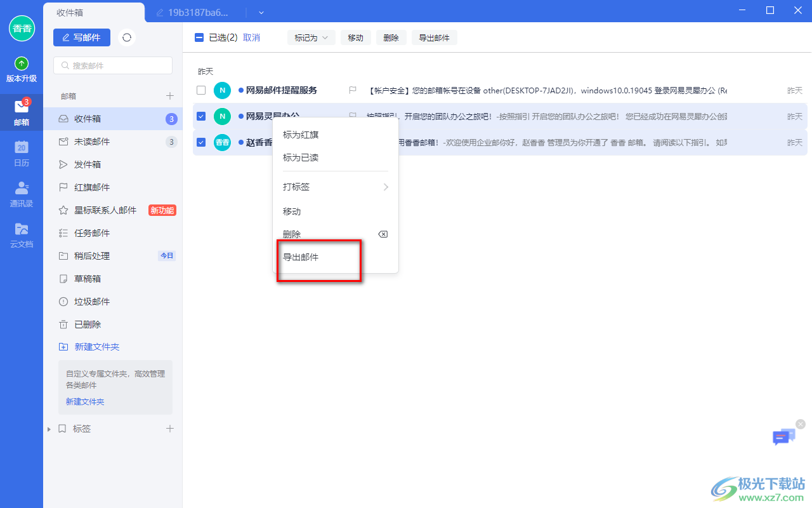The image size is (812, 508).
Task: Open the 稍后处理 folder
Action: [113, 256]
